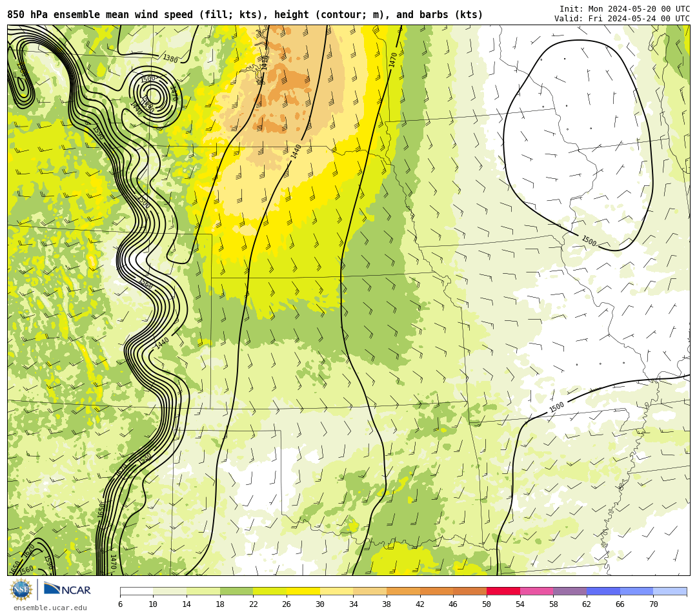Pick the 30–34 kts pale yellow colorbar segment
The height and width of the screenshot is (616, 697).
(336, 591)
